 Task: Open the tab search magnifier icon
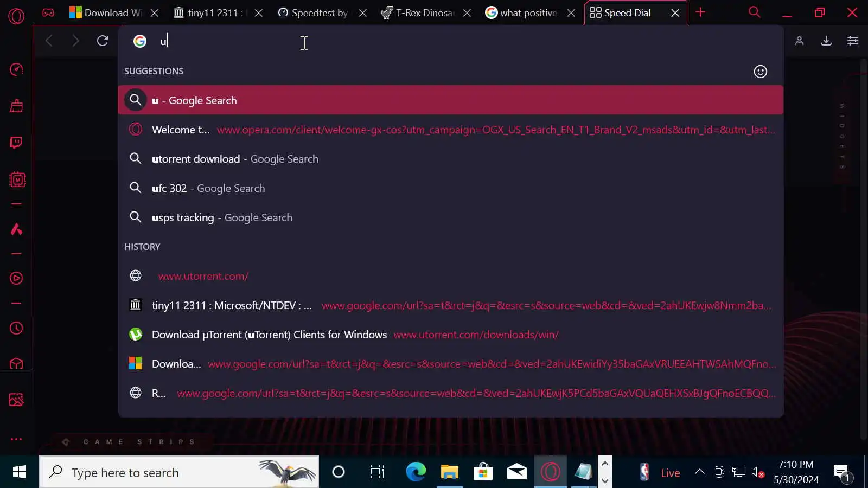pos(754,12)
